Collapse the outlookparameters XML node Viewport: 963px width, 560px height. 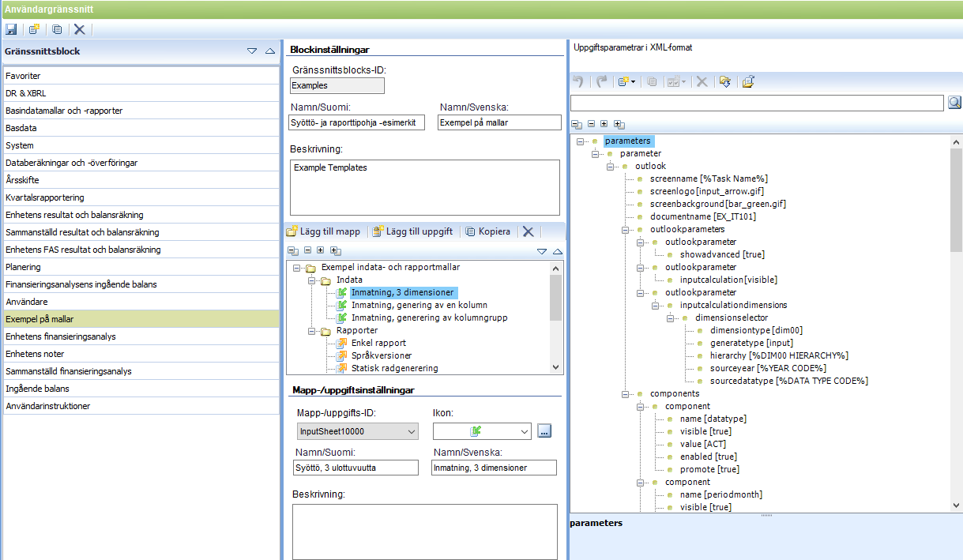pyautogui.click(x=626, y=229)
